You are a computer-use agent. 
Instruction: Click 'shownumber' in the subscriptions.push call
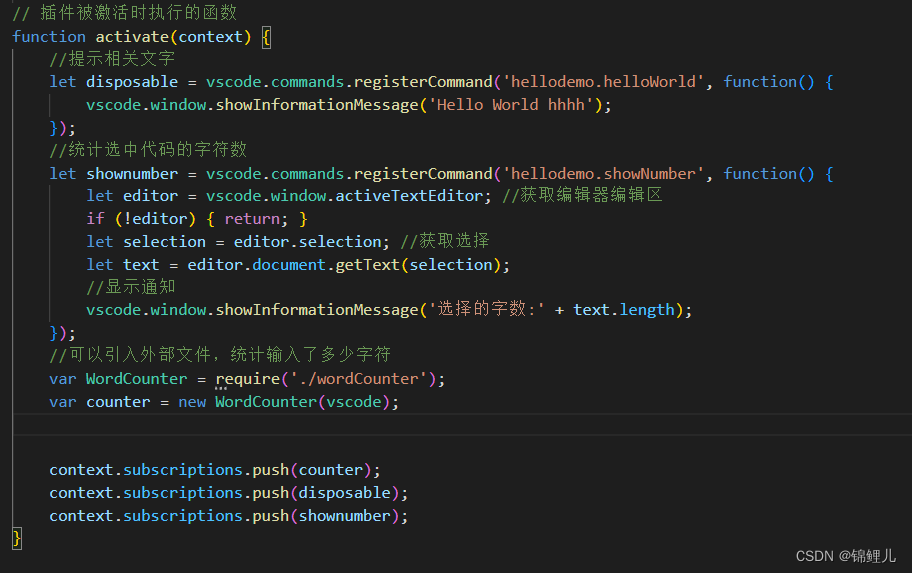coord(344,517)
